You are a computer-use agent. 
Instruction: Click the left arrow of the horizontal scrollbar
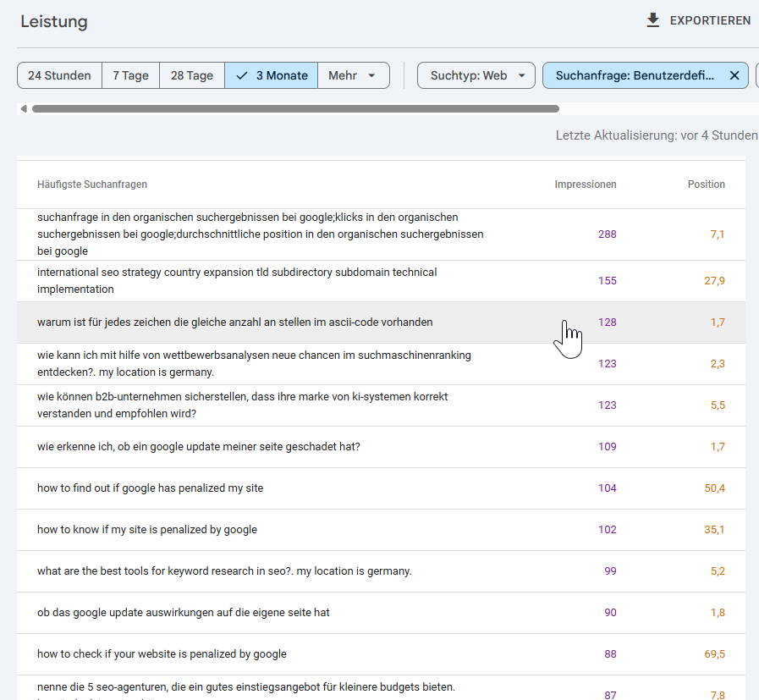click(23, 109)
